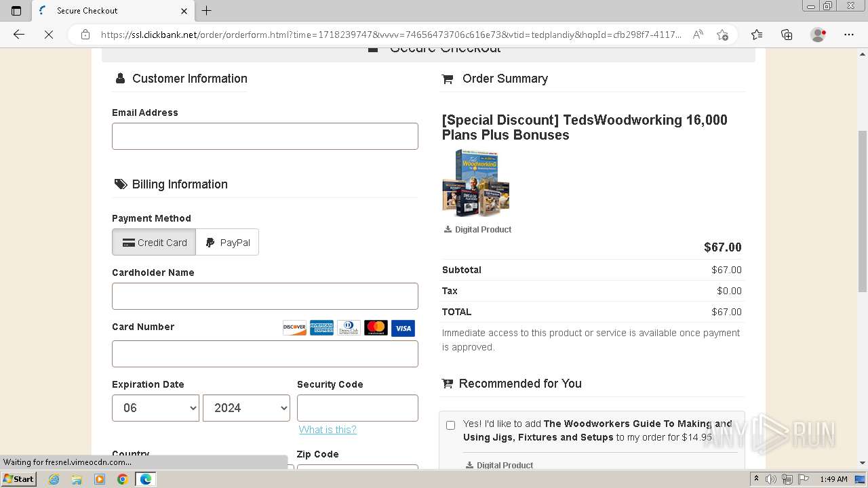This screenshot has height=488, width=868.
Task: Open 'What is this?' security code link
Action: pyautogui.click(x=328, y=430)
